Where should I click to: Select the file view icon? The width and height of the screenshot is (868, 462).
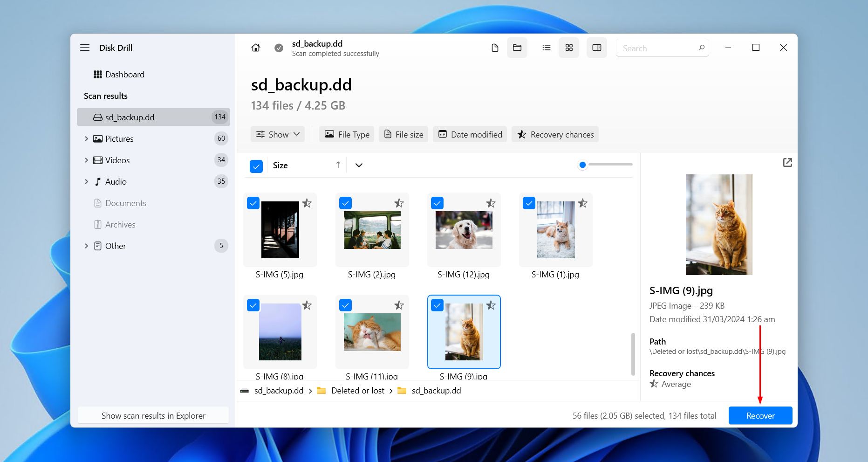(x=495, y=48)
